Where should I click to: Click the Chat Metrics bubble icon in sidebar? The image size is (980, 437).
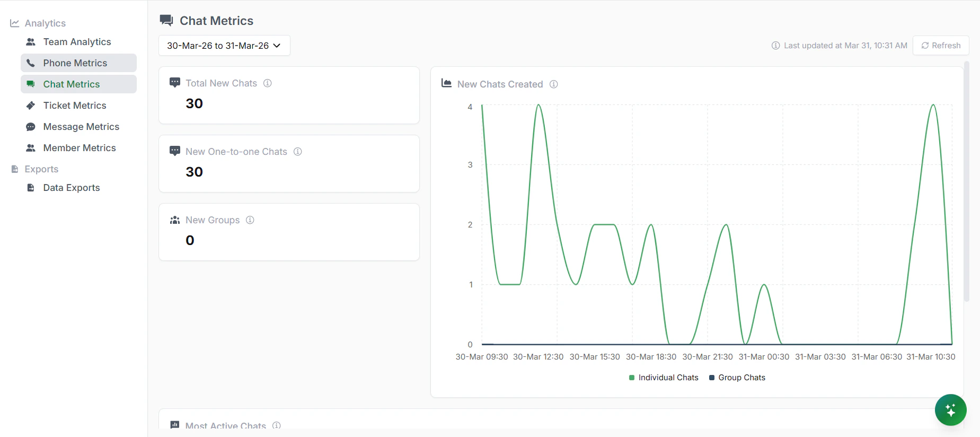[x=31, y=84]
